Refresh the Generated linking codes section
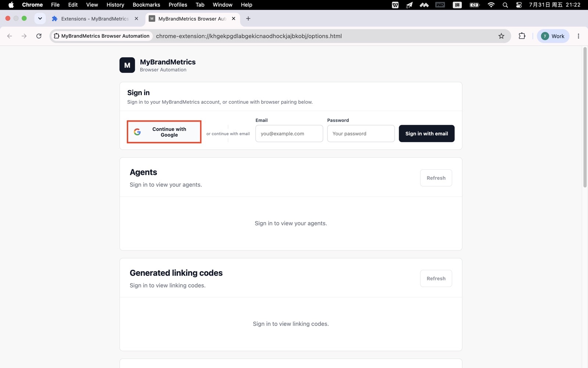This screenshot has width=588, height=368. (436, 279)
